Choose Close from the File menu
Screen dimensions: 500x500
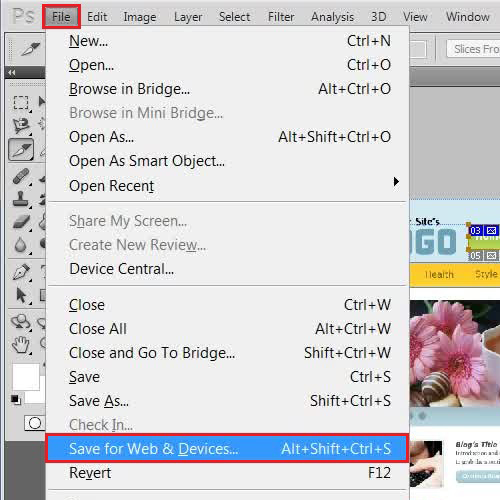[228, 305]
